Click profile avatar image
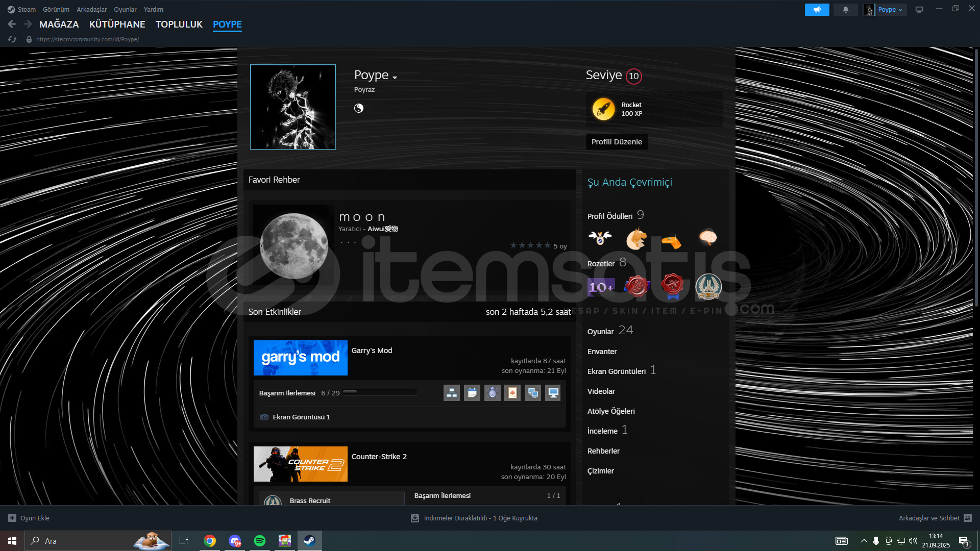The image size is (980, 551). tap(293, 107)
